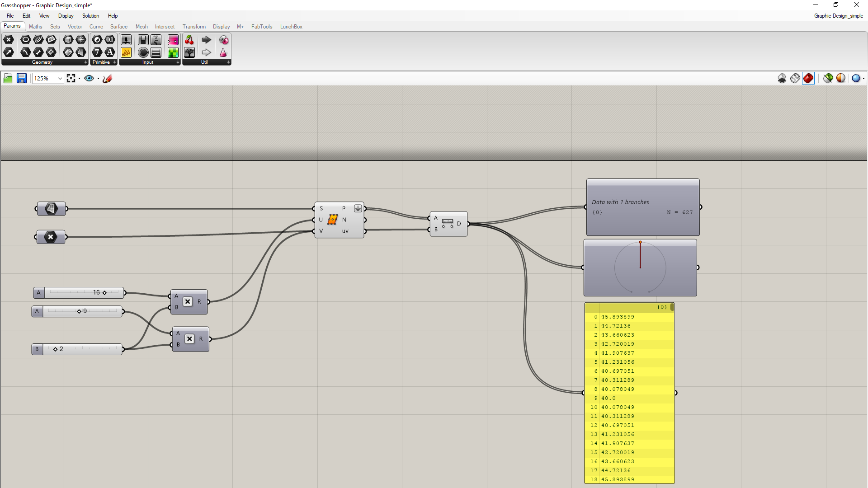Select the Control Knob input icon
This screenshot has width=868, height=488.
pos(143,52)
